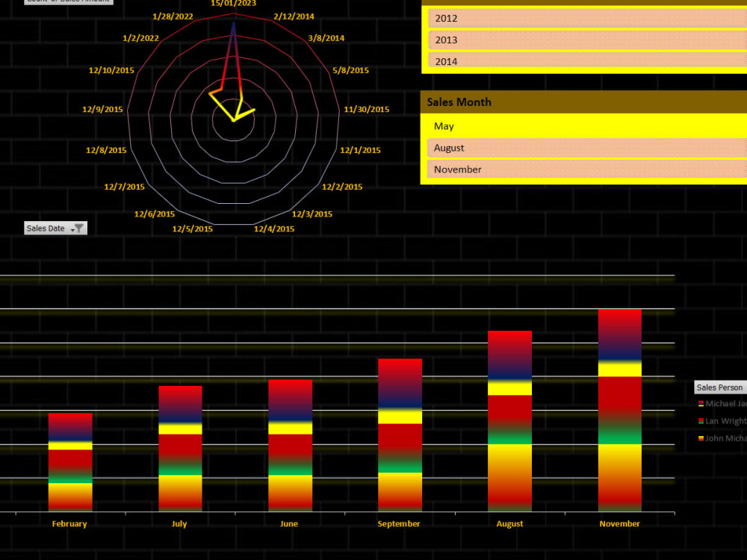Click the Sales Month slicer header
This screenshot has height=560, width=747.
click(x=583, y=102)
